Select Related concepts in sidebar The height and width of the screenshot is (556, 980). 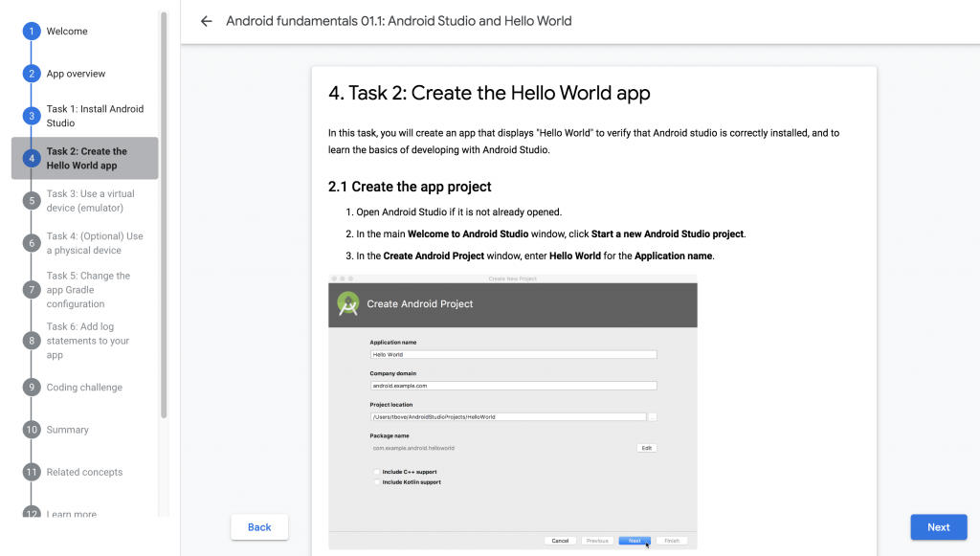coord(84,472)
